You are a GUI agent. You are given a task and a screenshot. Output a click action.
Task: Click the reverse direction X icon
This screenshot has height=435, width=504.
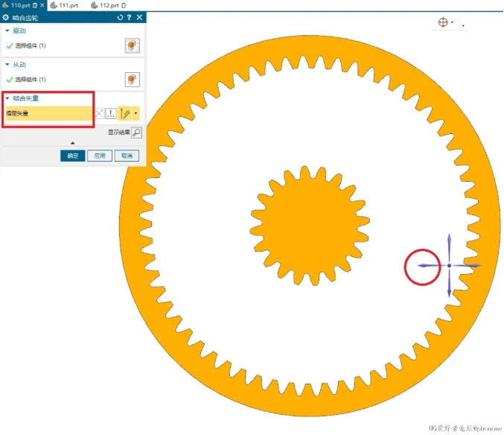[99, 113]
